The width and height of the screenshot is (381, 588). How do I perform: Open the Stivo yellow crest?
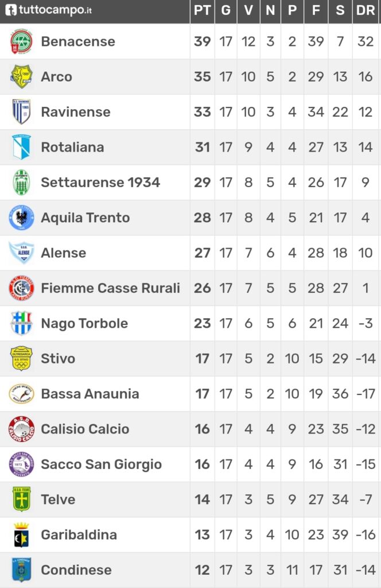(x=21, y=358)
